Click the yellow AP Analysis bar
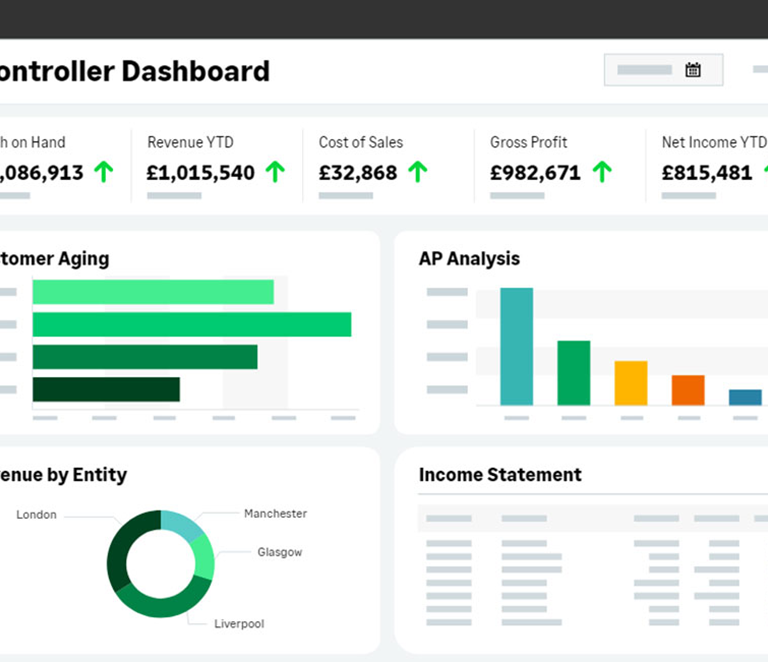Screen dimensions: 768x662 tap(631, 383)
